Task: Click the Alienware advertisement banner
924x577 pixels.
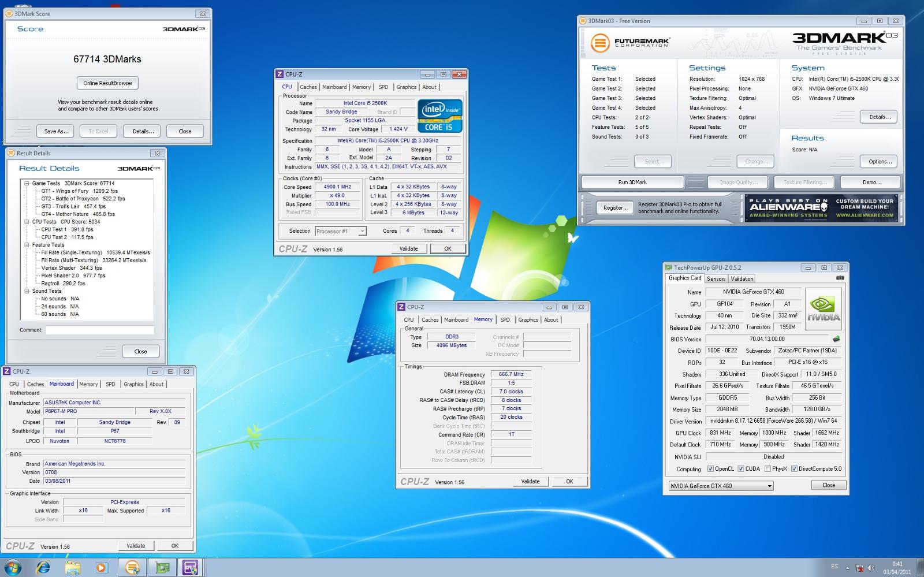Action: click(822, 208)
